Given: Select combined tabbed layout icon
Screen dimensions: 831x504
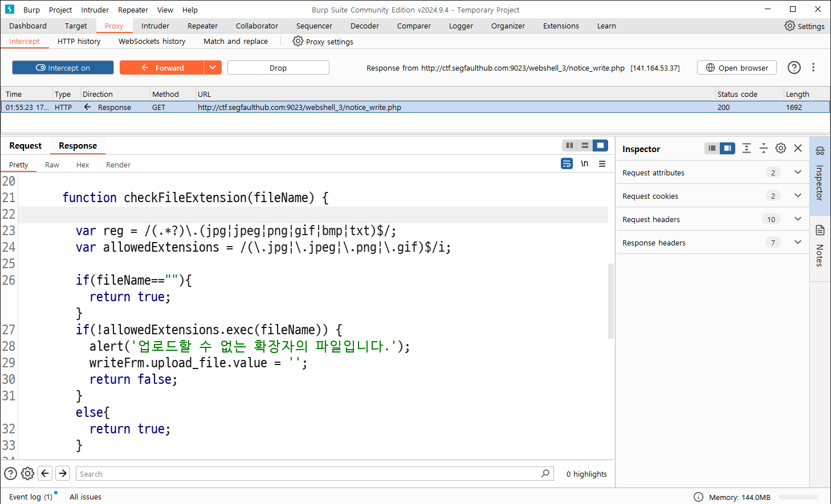Looking at the screenshot, I should [x=600, y=145].
